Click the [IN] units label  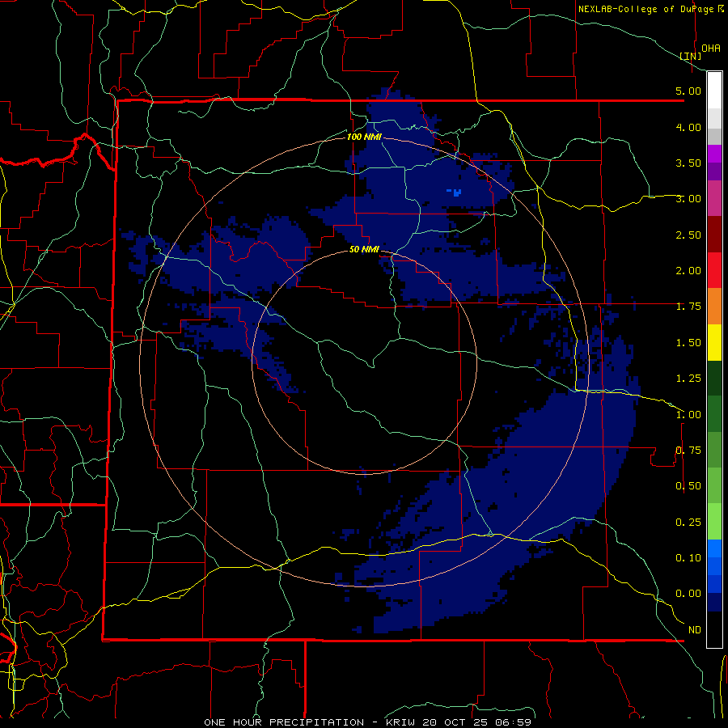pos(691,56)
